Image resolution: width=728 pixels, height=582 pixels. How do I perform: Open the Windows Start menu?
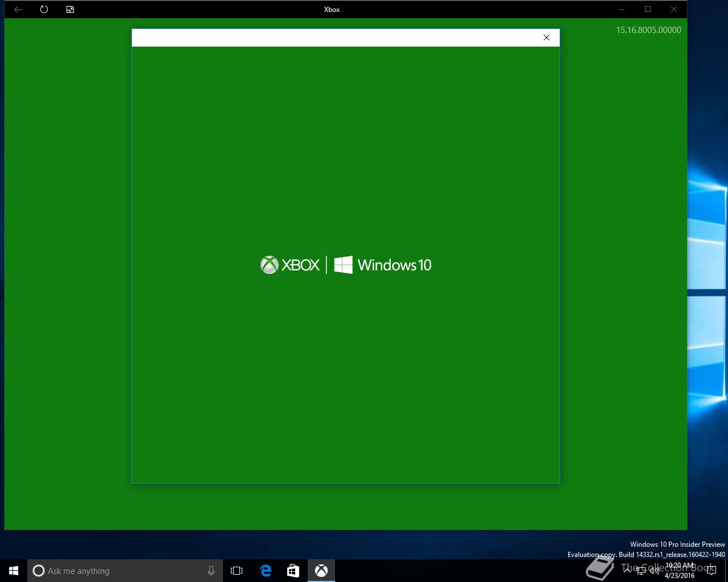(14, 571)
